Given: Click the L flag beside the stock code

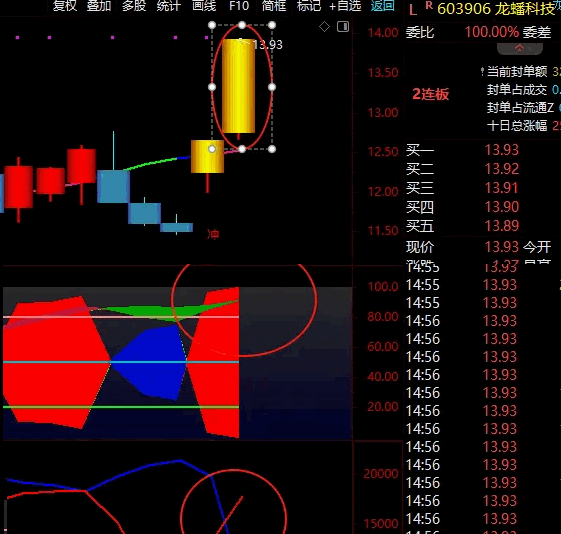Looking at the screenshot, I should click(x=413, y=10).
